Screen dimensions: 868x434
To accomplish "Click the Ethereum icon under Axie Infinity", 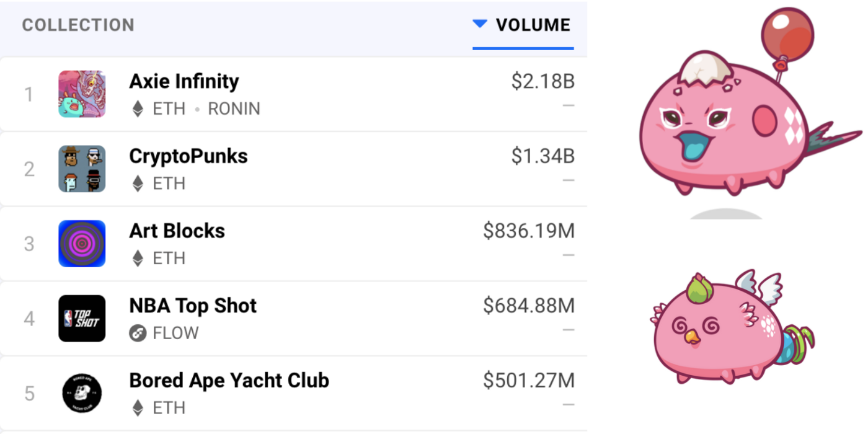I will [x=138, y=109].
